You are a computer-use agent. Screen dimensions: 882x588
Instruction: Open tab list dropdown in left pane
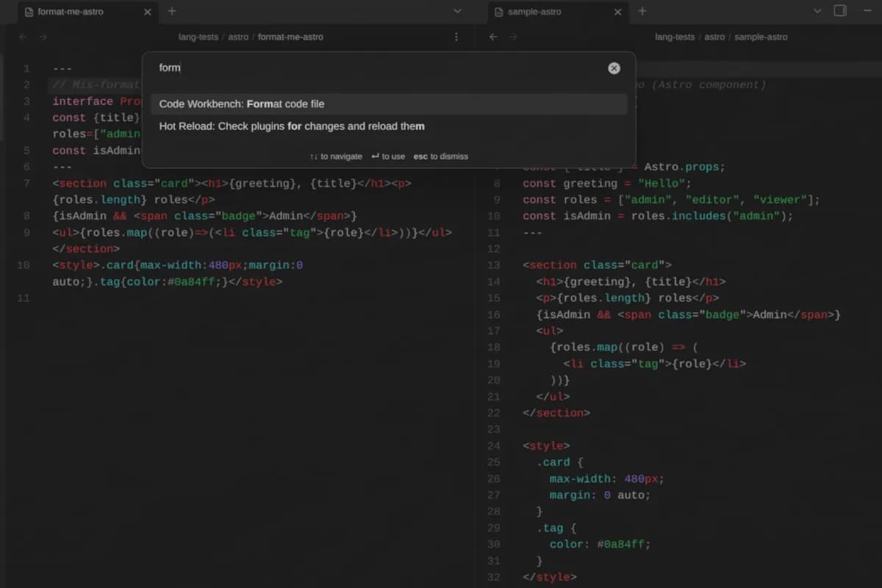click(x=457, y=11)
